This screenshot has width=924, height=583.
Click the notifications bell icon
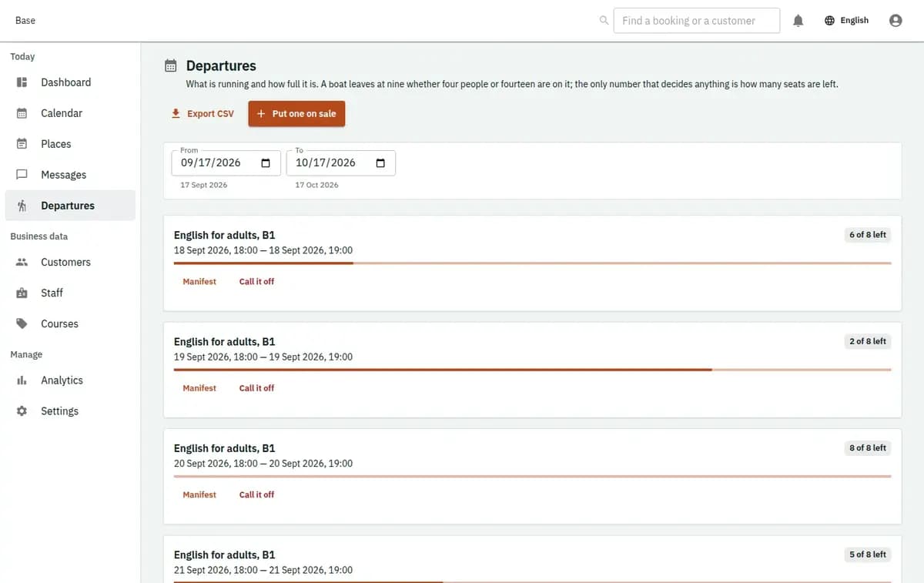click(798, 21)
